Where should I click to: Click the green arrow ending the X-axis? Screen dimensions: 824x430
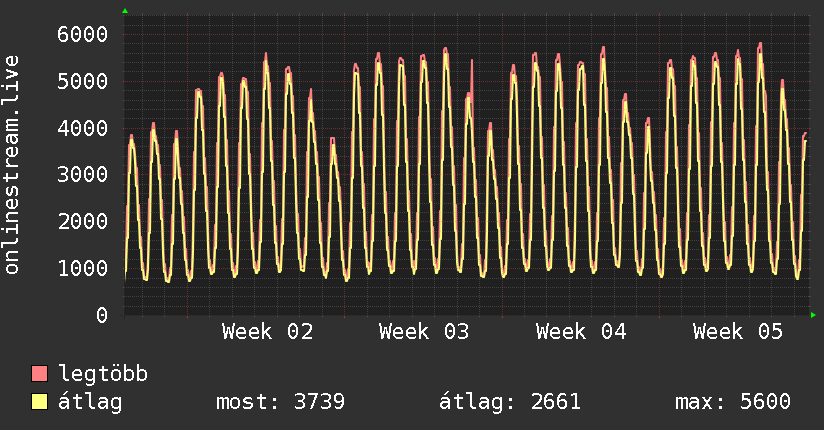pos(814,315)
